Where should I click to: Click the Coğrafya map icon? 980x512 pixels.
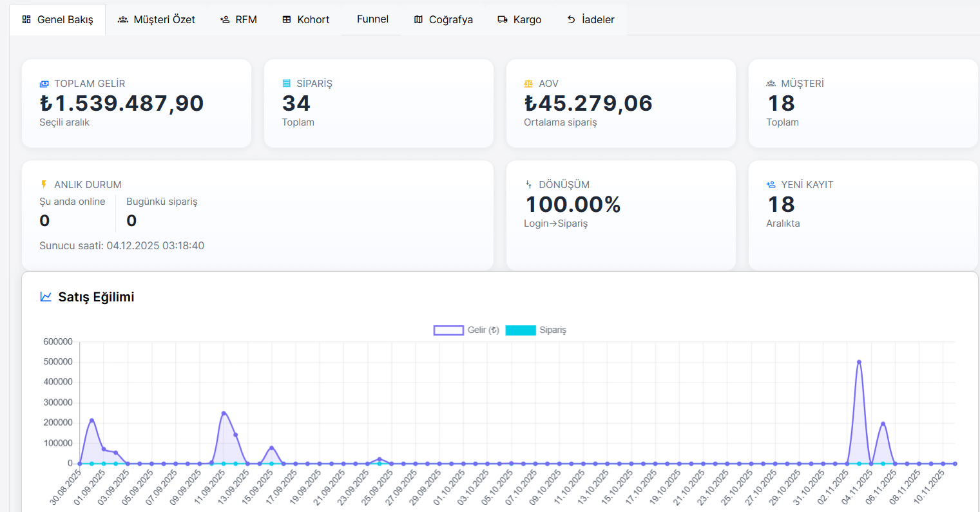click(x=419, y=19)
